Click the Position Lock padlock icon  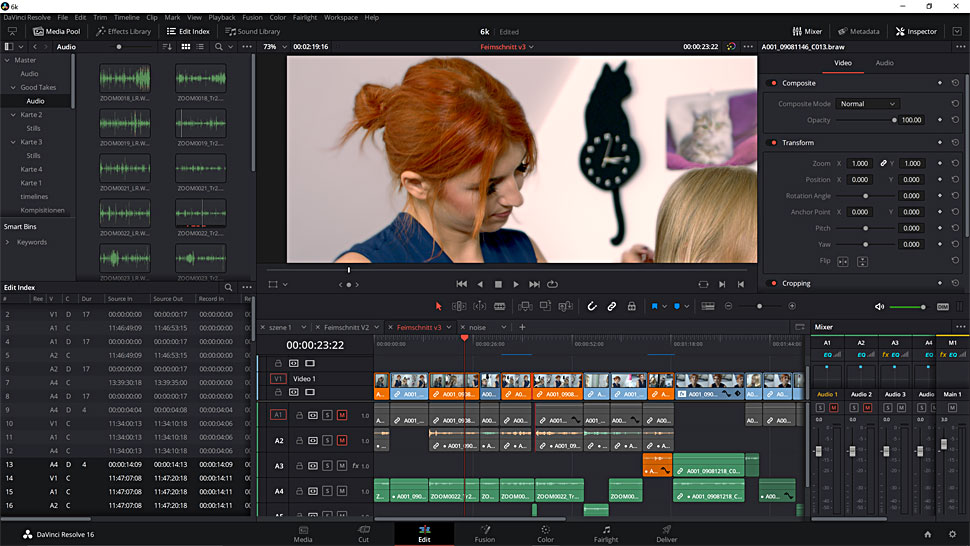[631, 306]
